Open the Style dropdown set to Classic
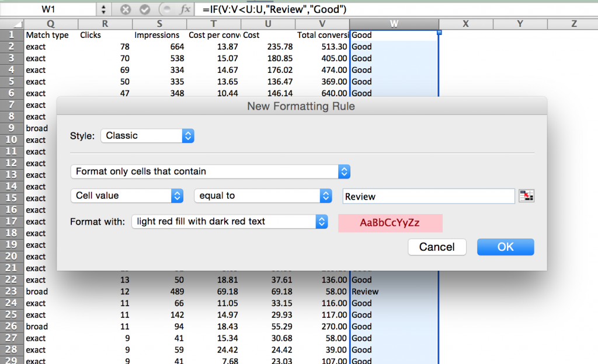The width and height of the screenshot is (598, 364). [x=147, y=135]
